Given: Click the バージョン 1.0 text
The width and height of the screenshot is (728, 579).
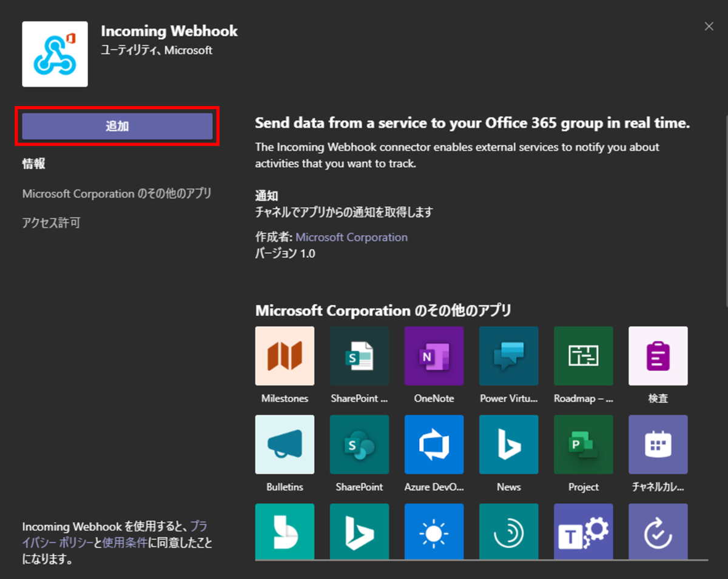Looking at the screenshot, I should click(x=285, y=253).
